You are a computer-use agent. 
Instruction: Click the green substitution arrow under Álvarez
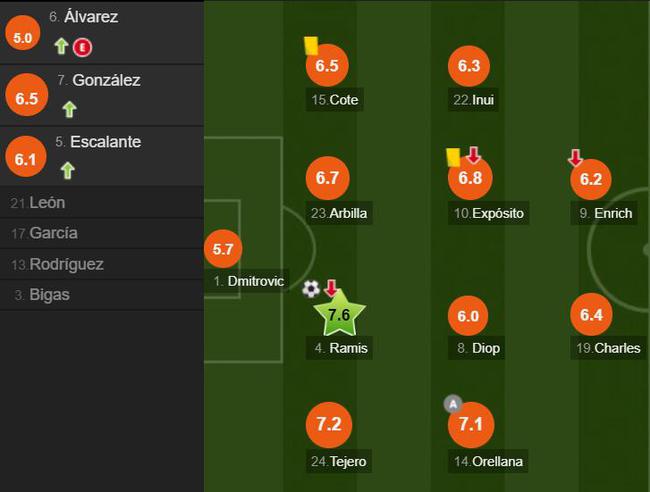click(x=61, y=46)
